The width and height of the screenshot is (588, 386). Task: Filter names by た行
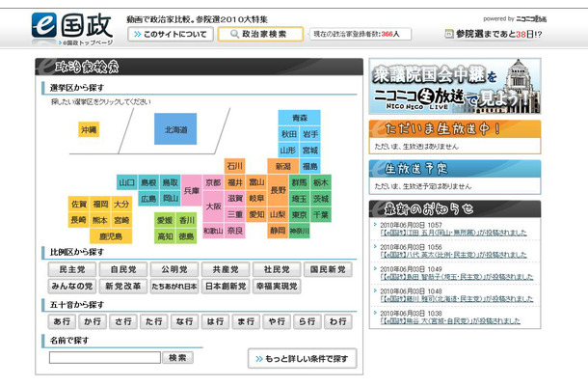pos(154,321)
